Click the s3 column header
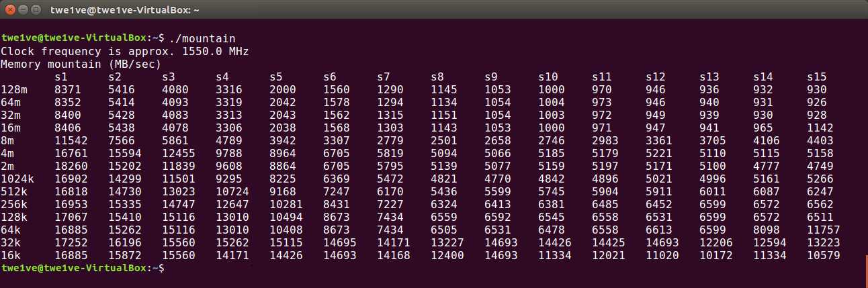 click(169, 77)
